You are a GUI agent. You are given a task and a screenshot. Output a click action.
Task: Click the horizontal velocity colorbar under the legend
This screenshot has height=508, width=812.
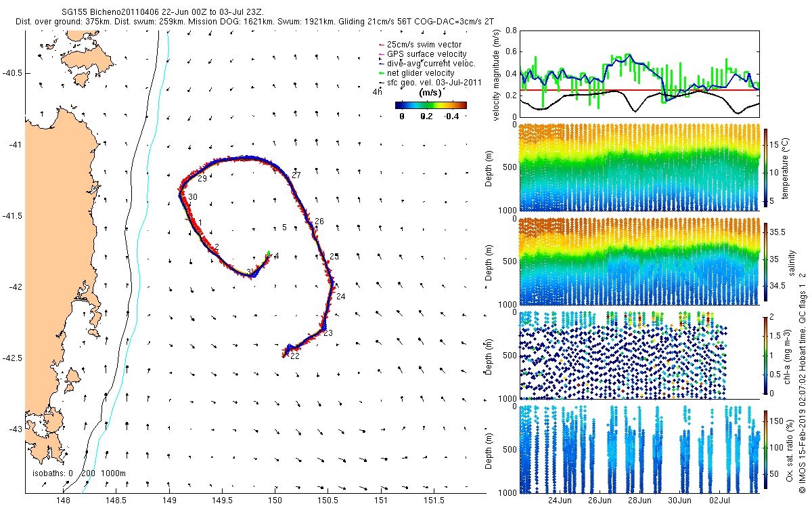tap(431, 105)
